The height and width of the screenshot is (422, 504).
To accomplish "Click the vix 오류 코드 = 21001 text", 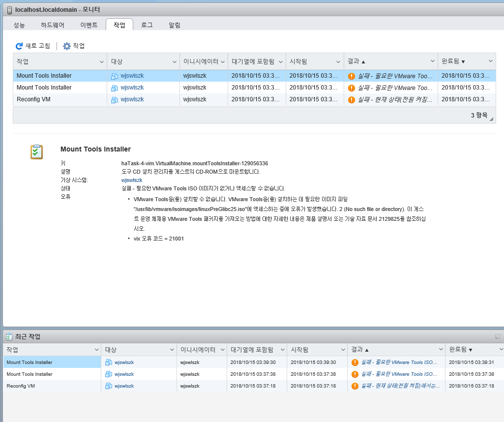I will [x=158, y=239].
